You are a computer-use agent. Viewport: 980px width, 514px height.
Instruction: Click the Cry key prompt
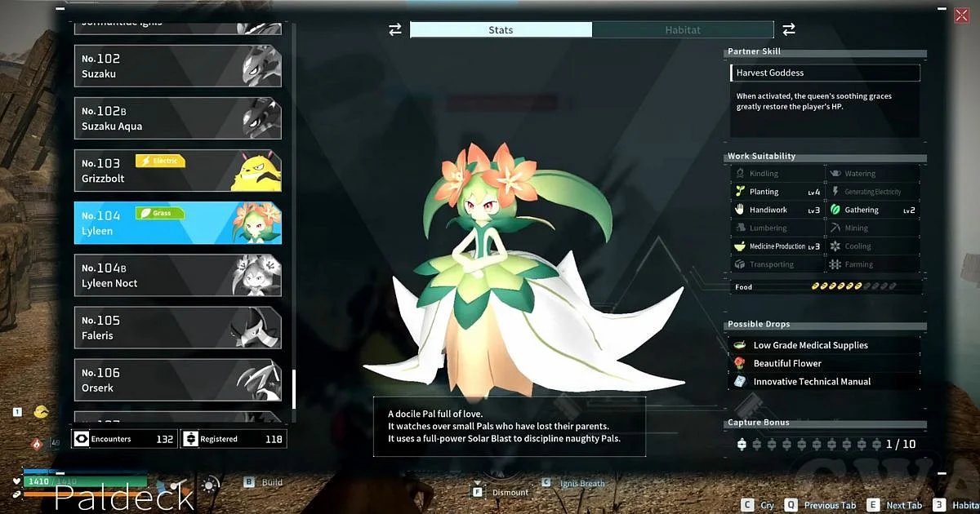coord(757,506)
